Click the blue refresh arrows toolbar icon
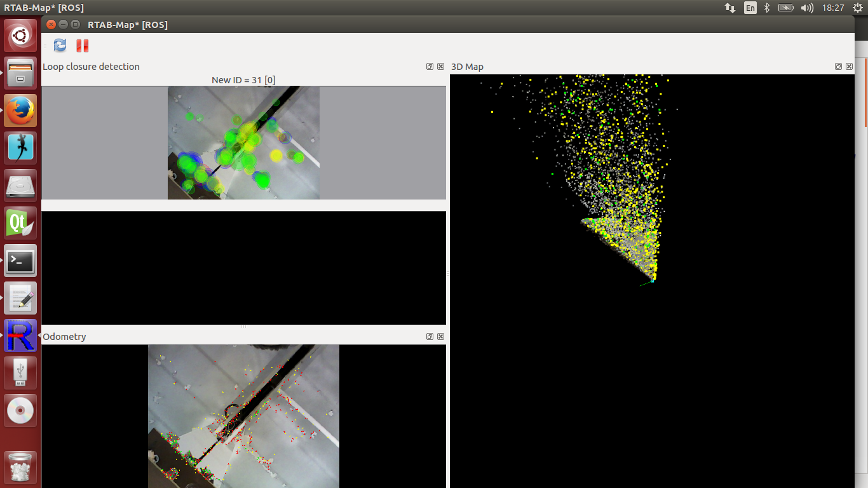The height and width of the screenshot is (488, 868). point(60,46)
